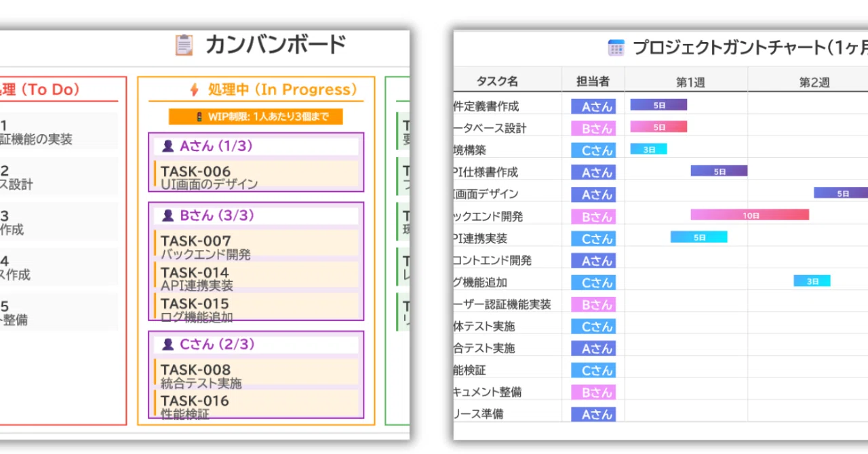Click Aさん tag in I画面デザイン row
The image size is (868, 454).
(593, 194)
